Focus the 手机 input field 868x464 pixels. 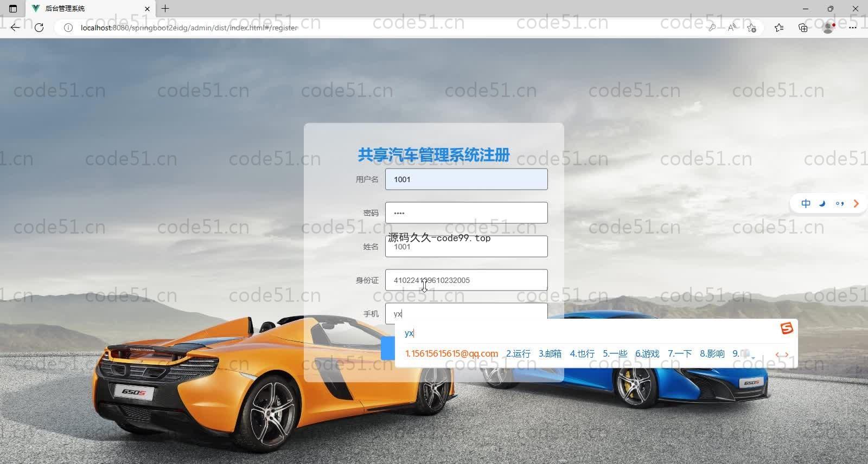pos(467,313)
